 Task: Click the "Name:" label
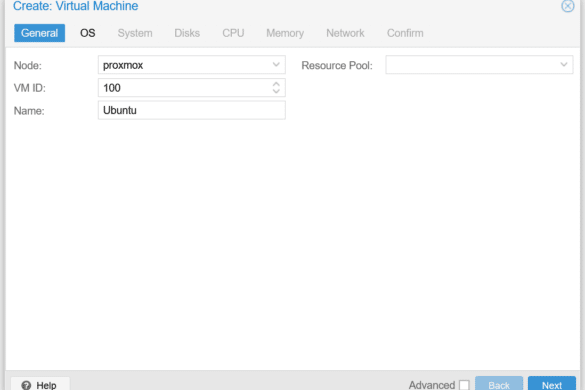coord(29,111)
